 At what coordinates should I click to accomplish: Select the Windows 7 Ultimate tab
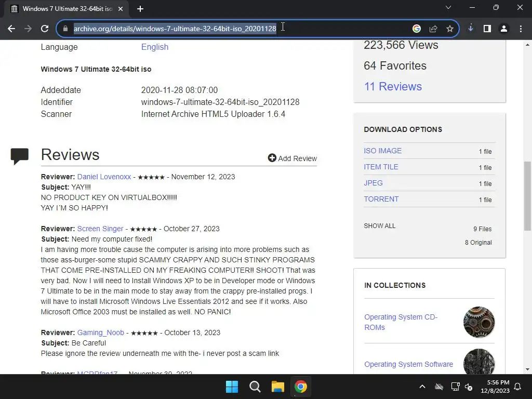coord(67,9)
